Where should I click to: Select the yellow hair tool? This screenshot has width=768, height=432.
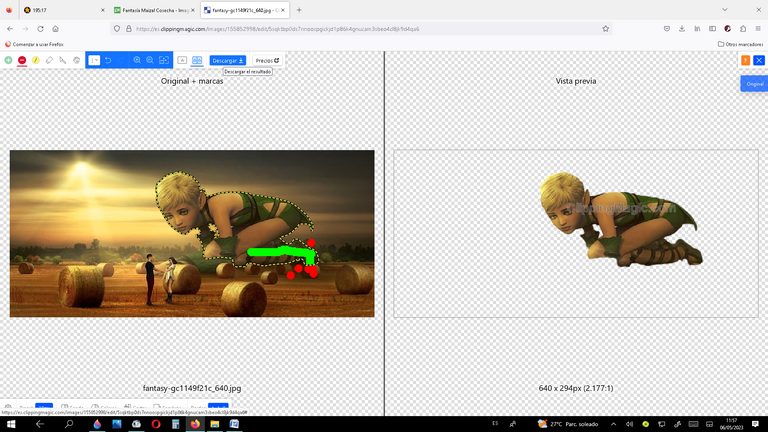click(x=36, y=60)
